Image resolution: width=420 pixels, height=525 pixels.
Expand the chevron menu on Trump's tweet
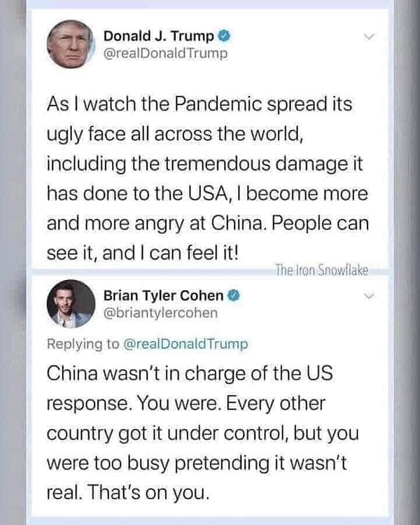tap(369, 37)
